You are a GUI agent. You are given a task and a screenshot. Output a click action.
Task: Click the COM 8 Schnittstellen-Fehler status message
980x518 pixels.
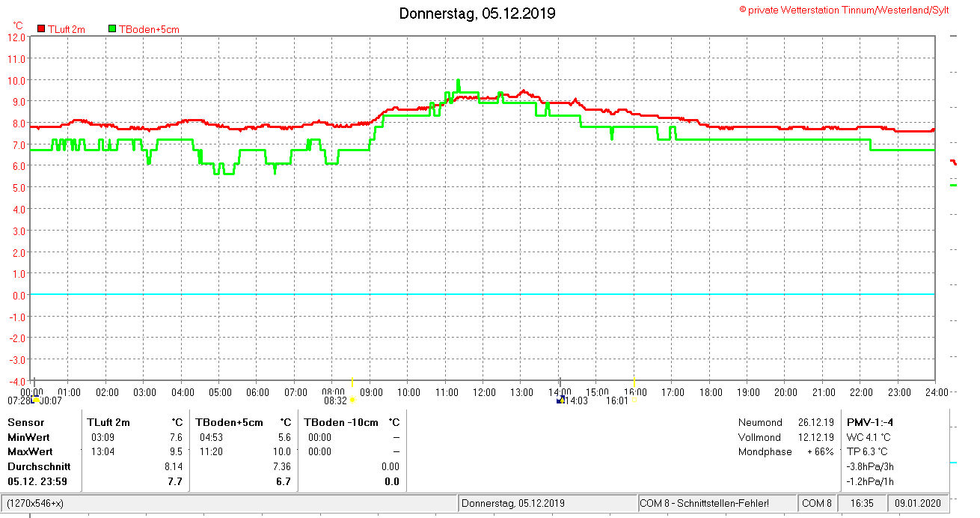(x=704, y=503)
